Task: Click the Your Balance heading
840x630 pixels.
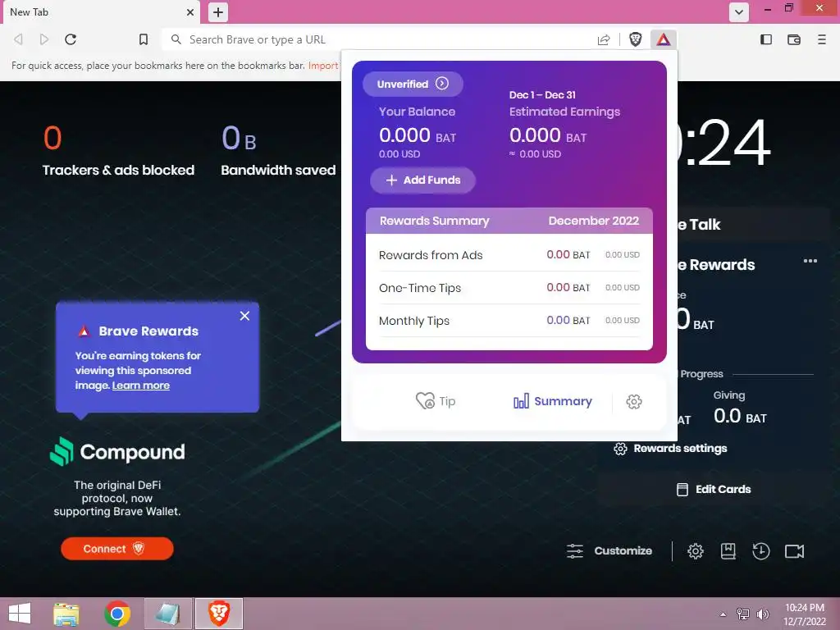Action: (417, 112)
